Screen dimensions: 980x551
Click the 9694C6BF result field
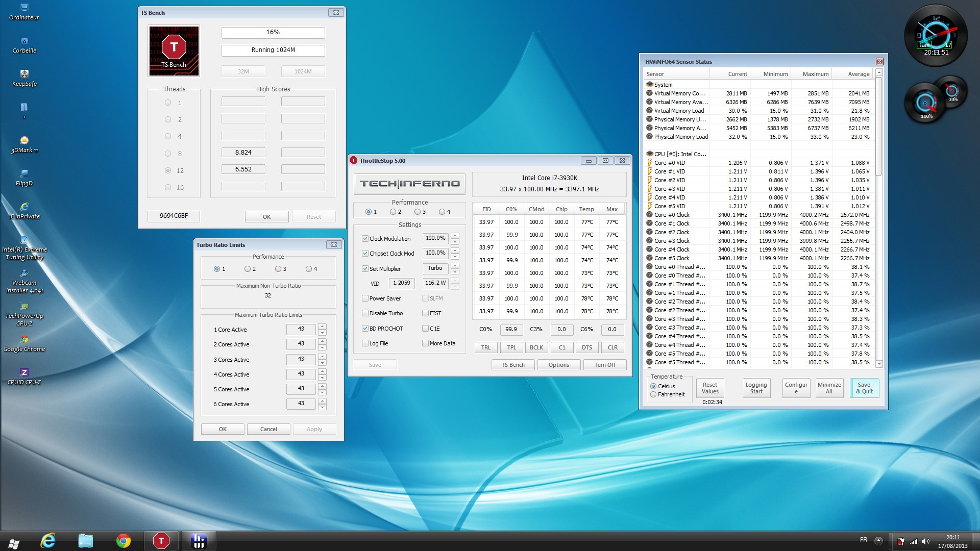[174, 216]
